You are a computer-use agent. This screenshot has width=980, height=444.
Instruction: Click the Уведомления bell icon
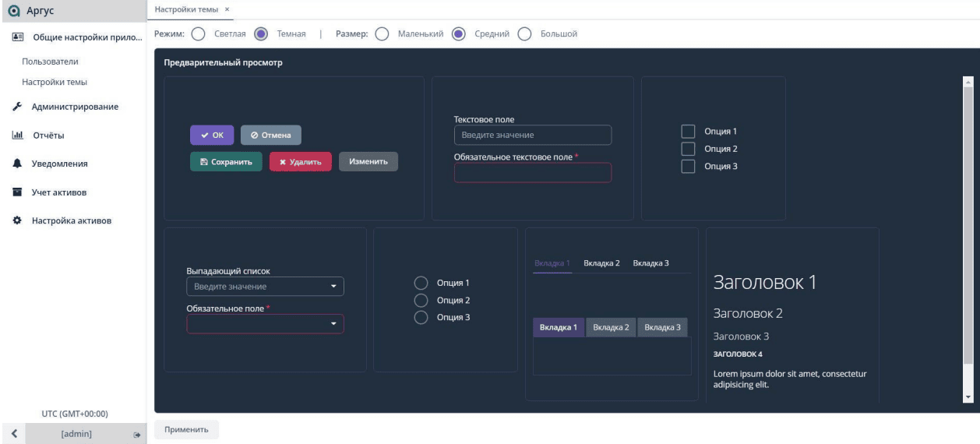pyautogui.click(x=16, y=164)
